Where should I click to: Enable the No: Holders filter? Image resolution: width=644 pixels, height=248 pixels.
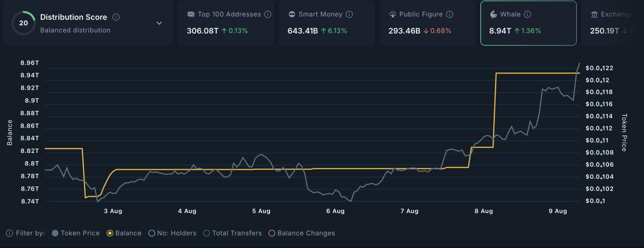(172, 233)
